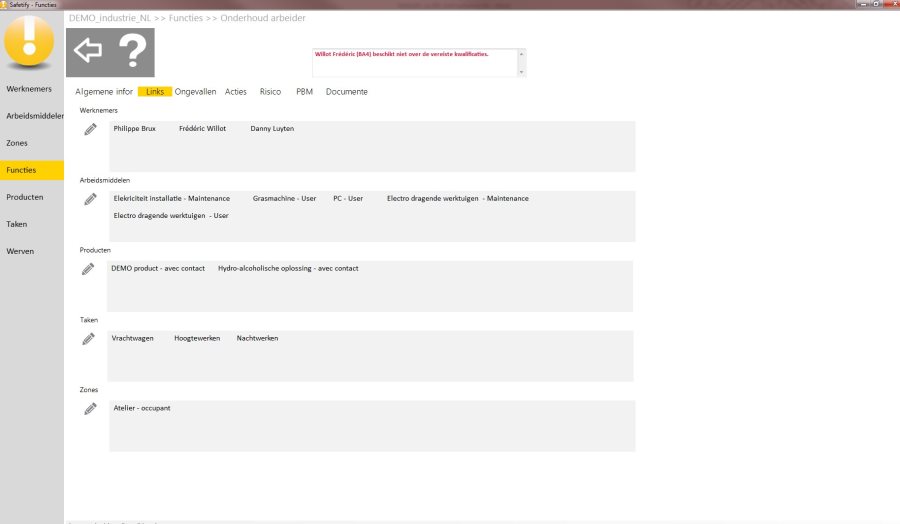Select the Vrachtwagen task

(133, 339)
